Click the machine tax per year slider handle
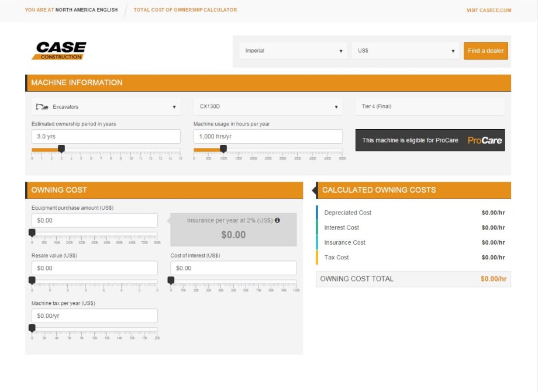 click(x=32, y=328)
